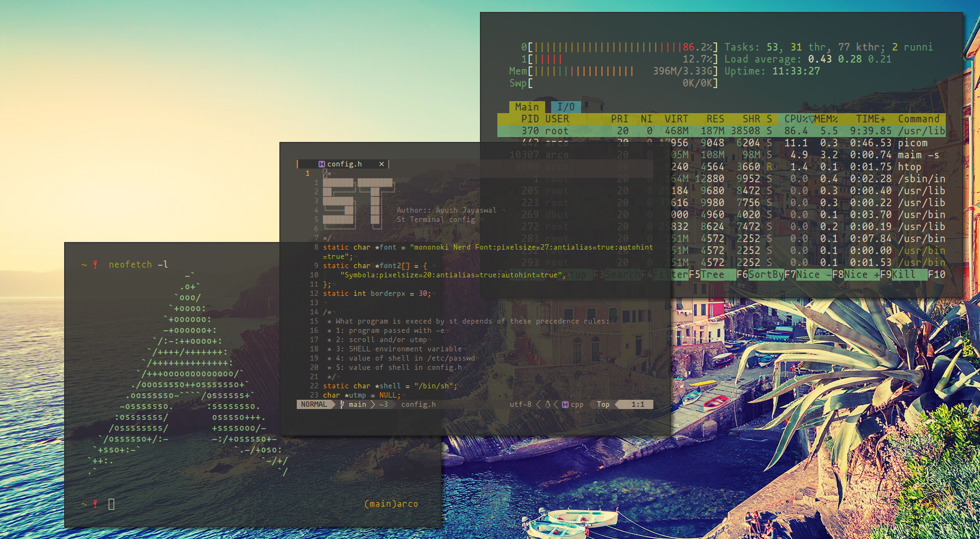Click the F8 Nice + button in htop
Viewport: 980px width, 539px height.
[856, 275]
